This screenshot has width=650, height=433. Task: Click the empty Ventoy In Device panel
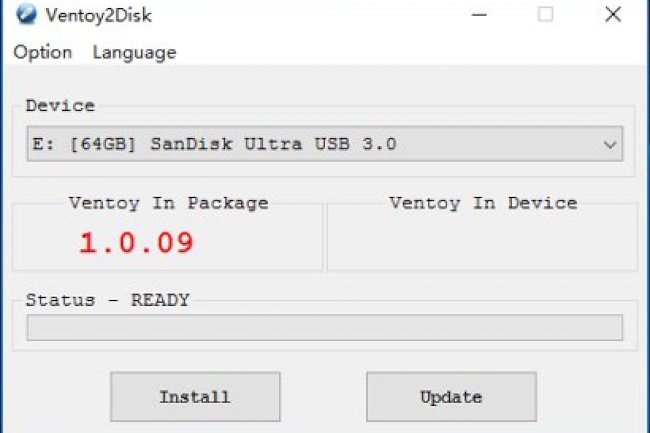[x=482, y=245]
